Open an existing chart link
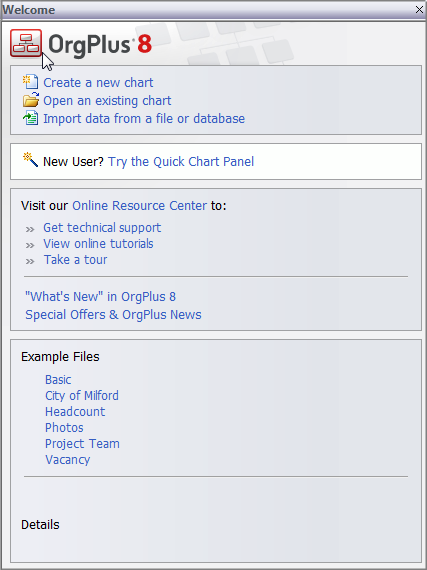The height and width of the screenshot is (570, 427). [107, 101]
